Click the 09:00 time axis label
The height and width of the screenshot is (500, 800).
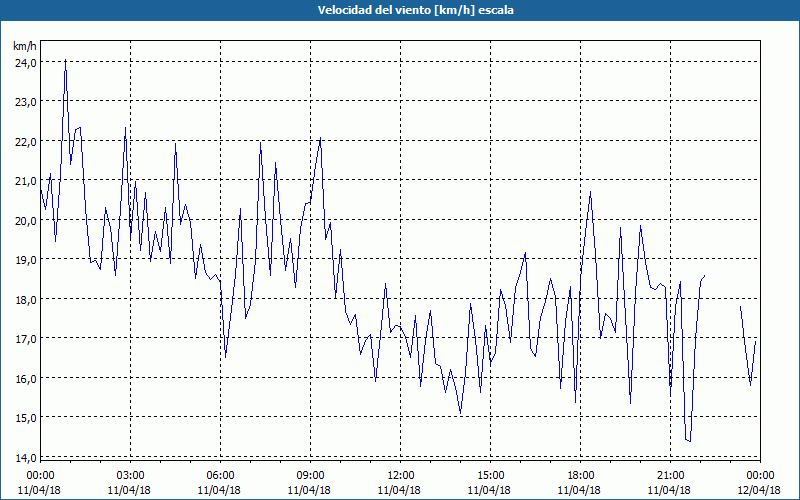(x=310, y=476)
